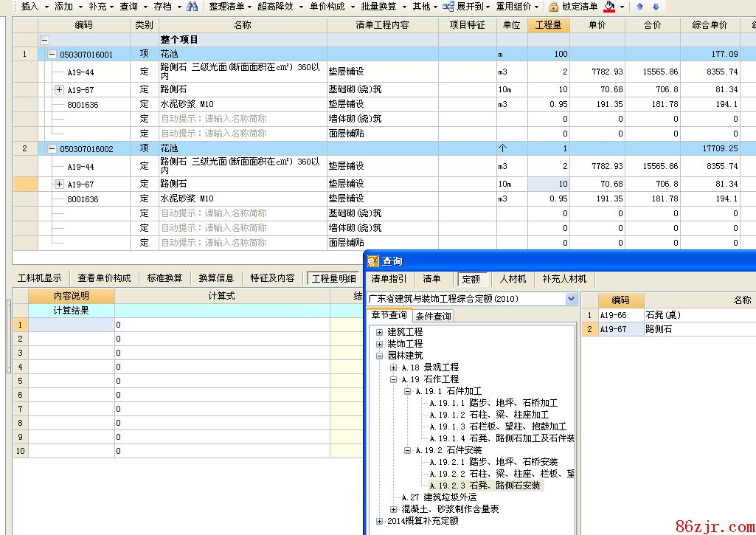This screenshot has width=756, height=535.
Task: Click the blue move-up arrow icon
Action: [639, 7]
